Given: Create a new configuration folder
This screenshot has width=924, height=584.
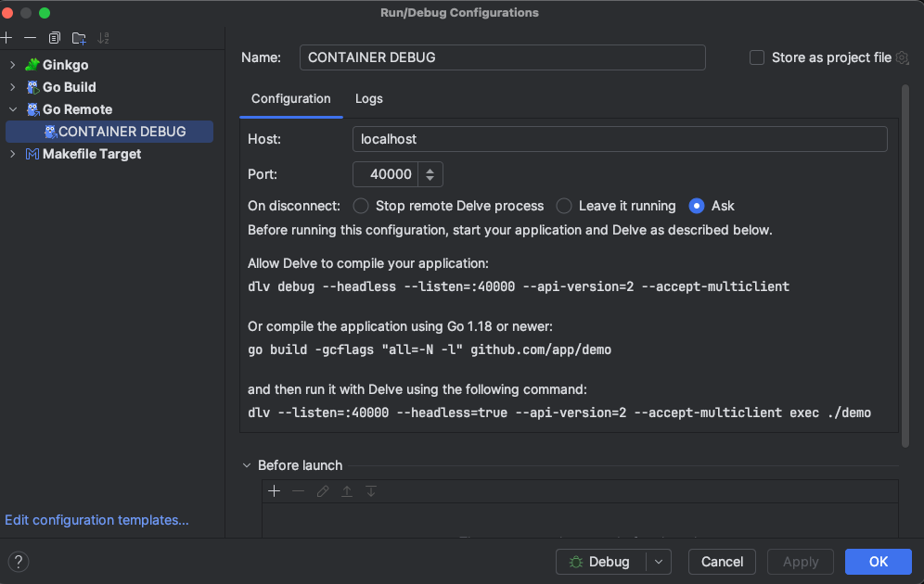Looking at the screenshot, I should (79, 38).
